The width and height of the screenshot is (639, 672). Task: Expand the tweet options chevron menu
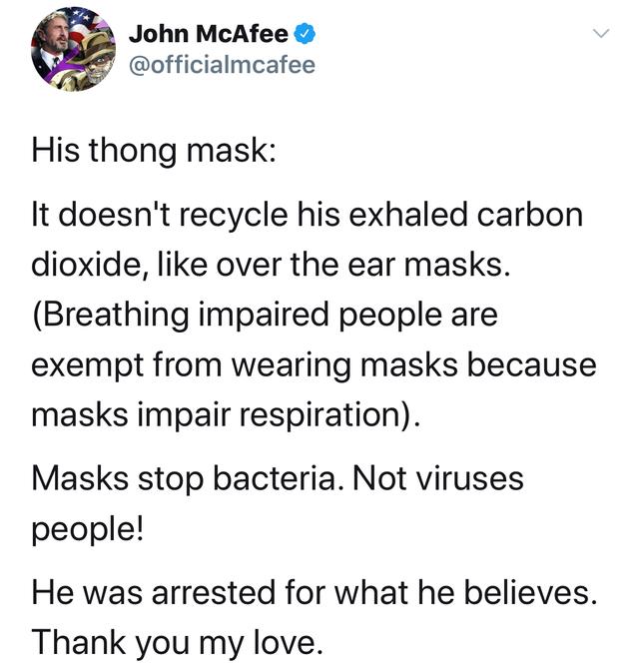tap(601, 33)
